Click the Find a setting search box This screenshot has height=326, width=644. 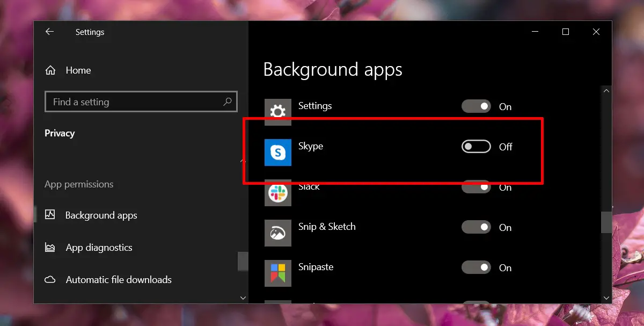click(134, 102)
